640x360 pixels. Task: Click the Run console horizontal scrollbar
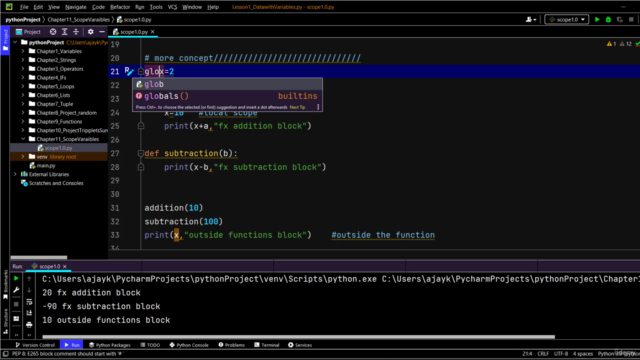coord(298,337)
